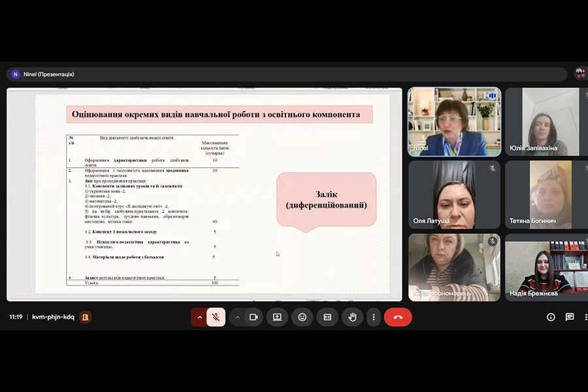The width and height of the screenshot is (588, 392).
Task: Leave the call with red button
Action: coord(398,317)
